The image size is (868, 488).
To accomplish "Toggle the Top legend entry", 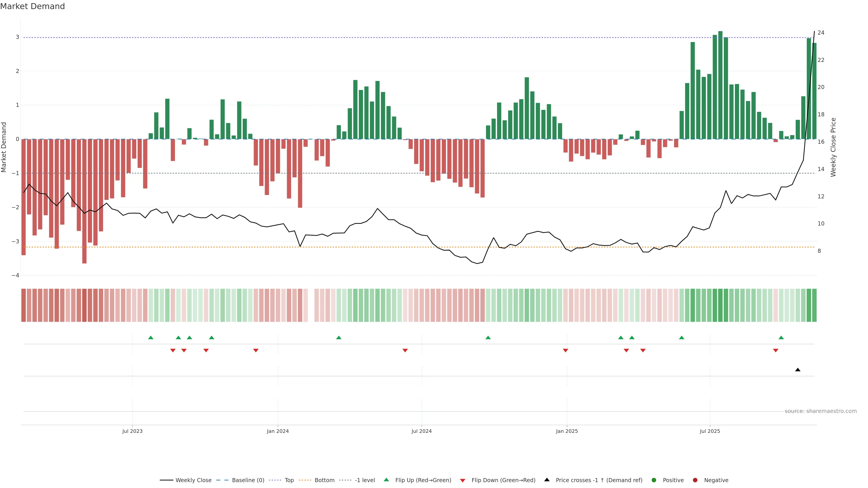I will point(289,480).
